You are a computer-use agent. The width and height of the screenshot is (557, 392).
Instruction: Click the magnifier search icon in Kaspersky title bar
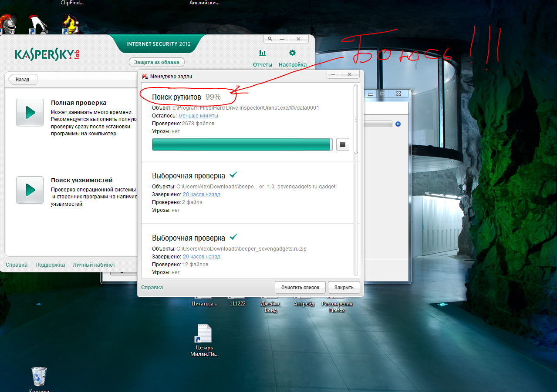[270, 39]
